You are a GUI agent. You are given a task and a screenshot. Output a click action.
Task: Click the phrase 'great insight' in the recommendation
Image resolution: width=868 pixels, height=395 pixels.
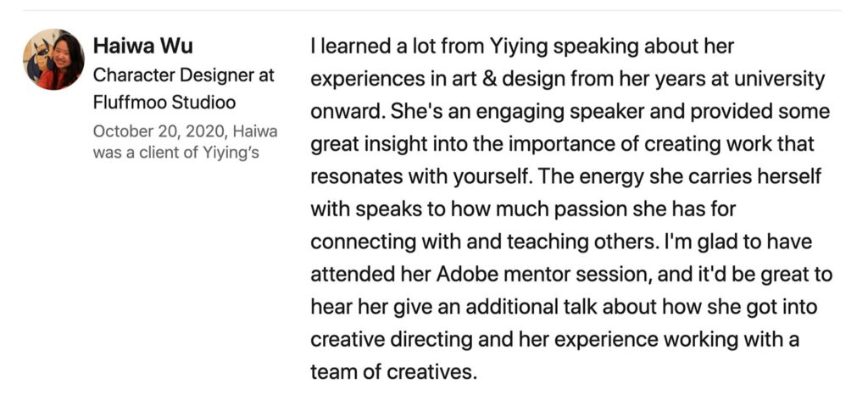(369, 145)
